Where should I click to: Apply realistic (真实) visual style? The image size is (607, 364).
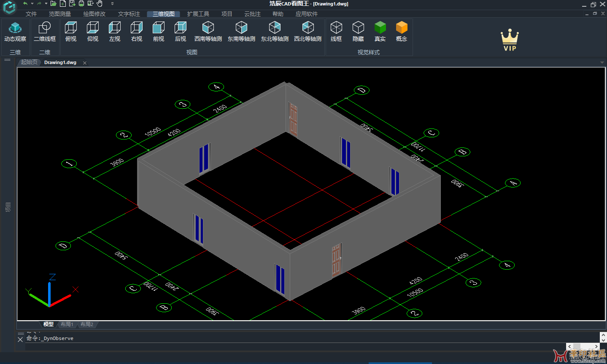tap(380, 32)
